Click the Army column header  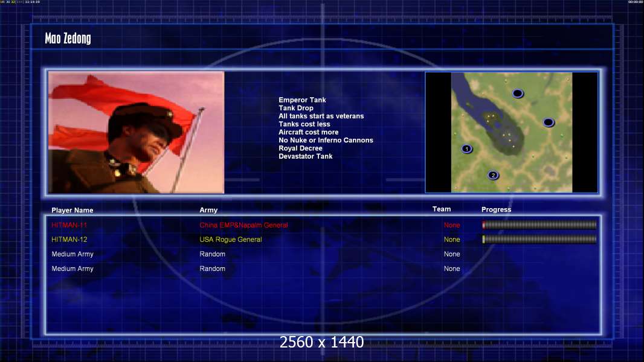[x=208, y=211]
